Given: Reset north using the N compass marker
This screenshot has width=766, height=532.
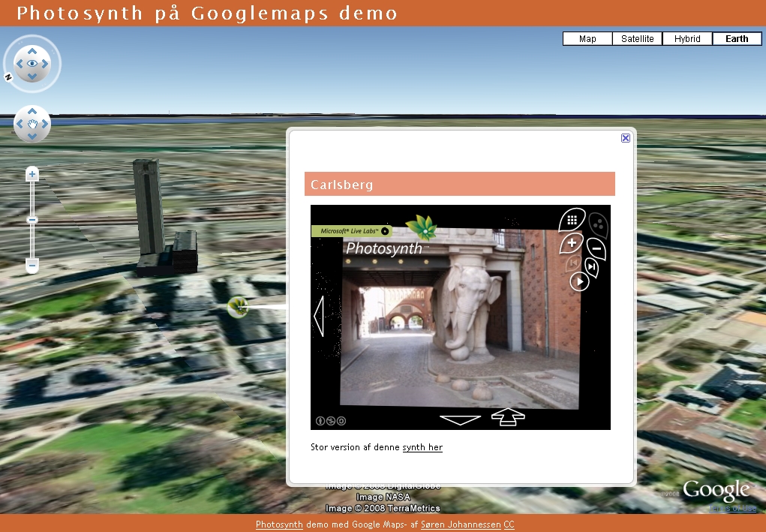Looking at the screenshot, I should (x=8, y=77).
